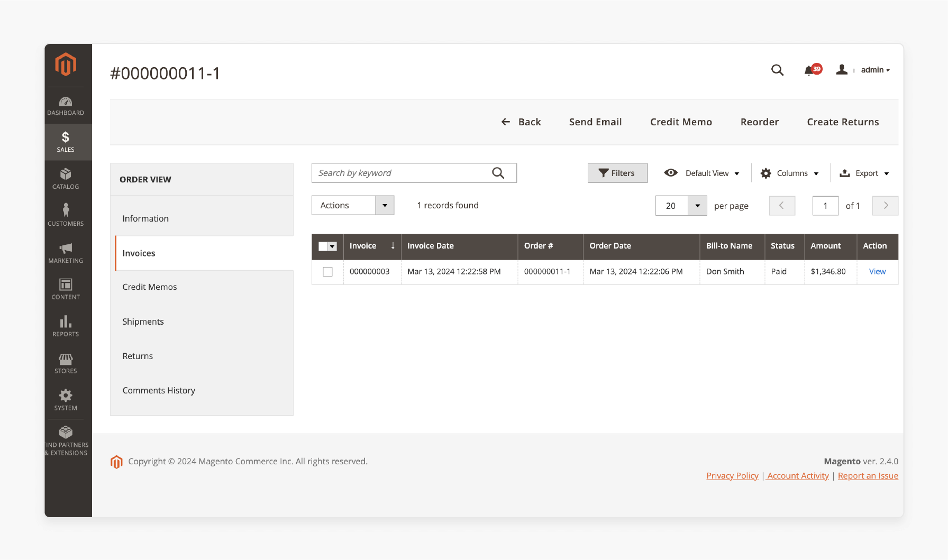The image size is (948, 560).
Task: Click the per page value 20 field
Action: pos(671,206)
